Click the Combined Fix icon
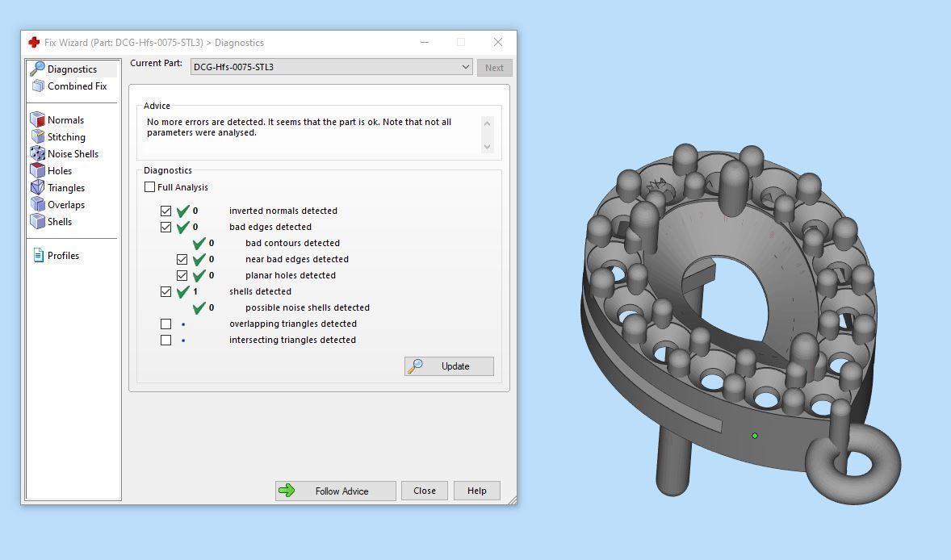This screenshot has height=560, width=951. pyautogui.click(x=38, y=86)
